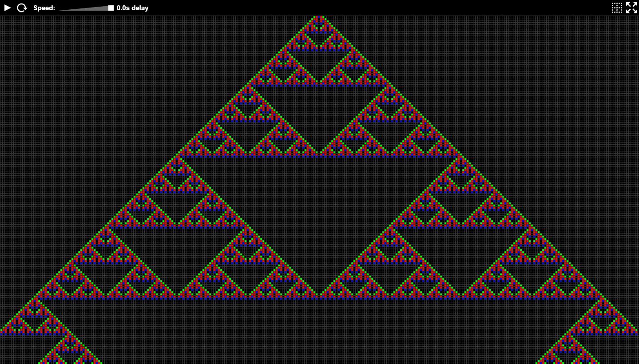Enter fullscreen with the expand arrows icon
The height and width of the screenshot is (364, 639).
coord(631,8)
